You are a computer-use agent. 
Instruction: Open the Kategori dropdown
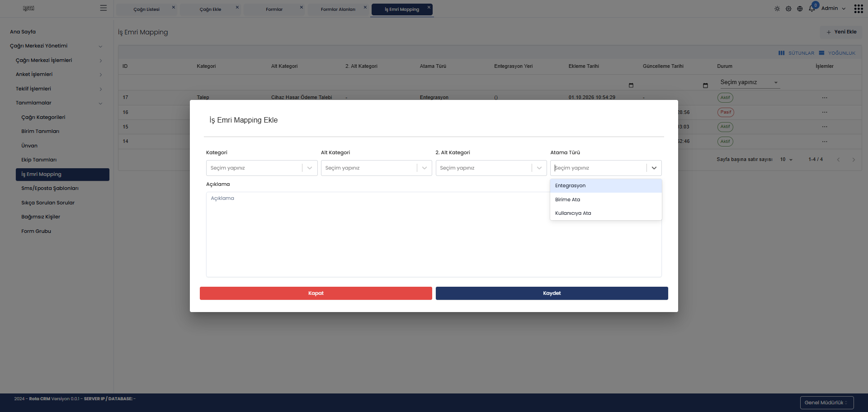point(262,168)
